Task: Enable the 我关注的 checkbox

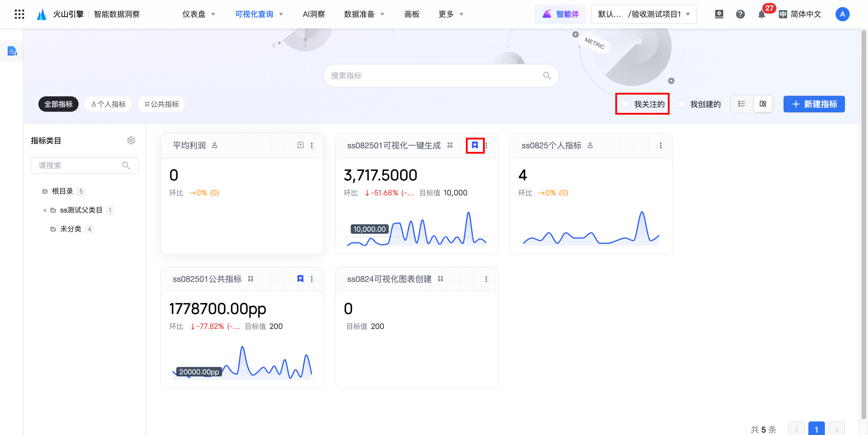Action: point(625,104)
